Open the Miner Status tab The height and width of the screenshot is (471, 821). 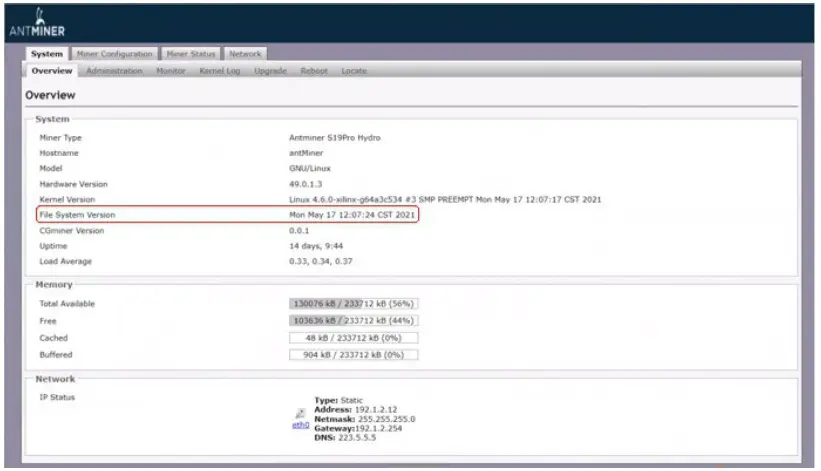191,54
